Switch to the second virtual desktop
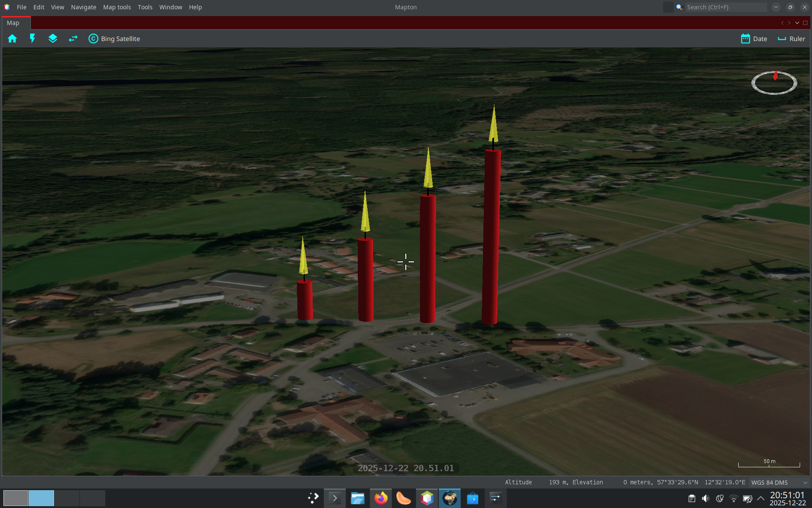 tap(41, 498)
